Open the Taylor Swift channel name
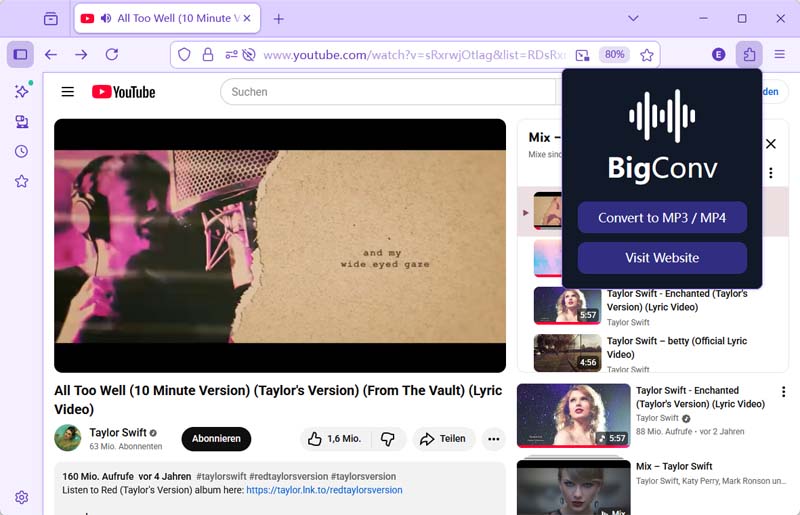The width and height of the screenshot is (800, 515). [x=118, y=432]
